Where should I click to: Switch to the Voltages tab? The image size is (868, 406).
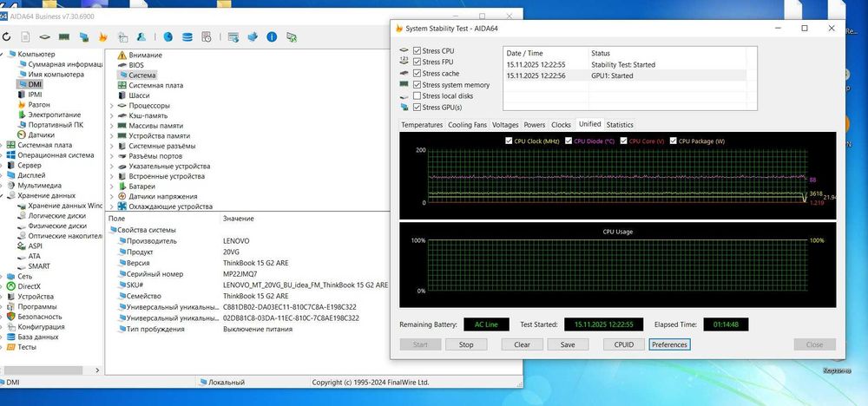point(505,125)
